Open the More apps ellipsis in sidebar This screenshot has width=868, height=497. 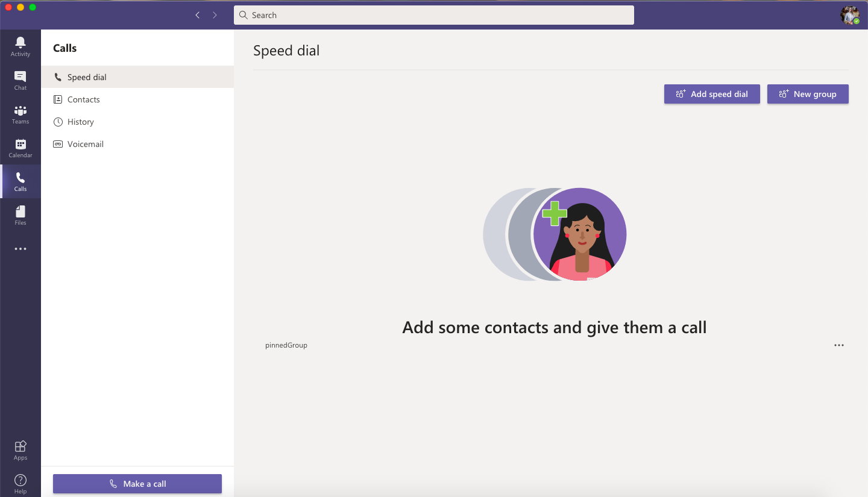pyautogui.click(x=20, y=249)
